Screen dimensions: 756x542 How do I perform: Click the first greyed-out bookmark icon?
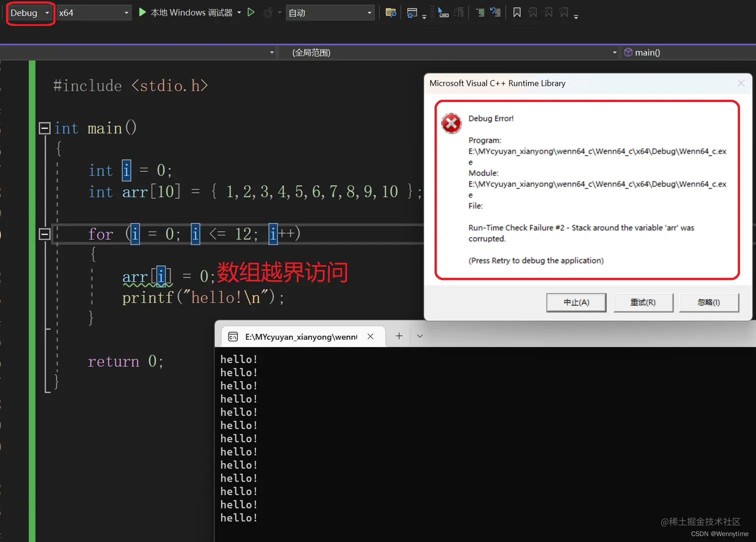[532, 12]
